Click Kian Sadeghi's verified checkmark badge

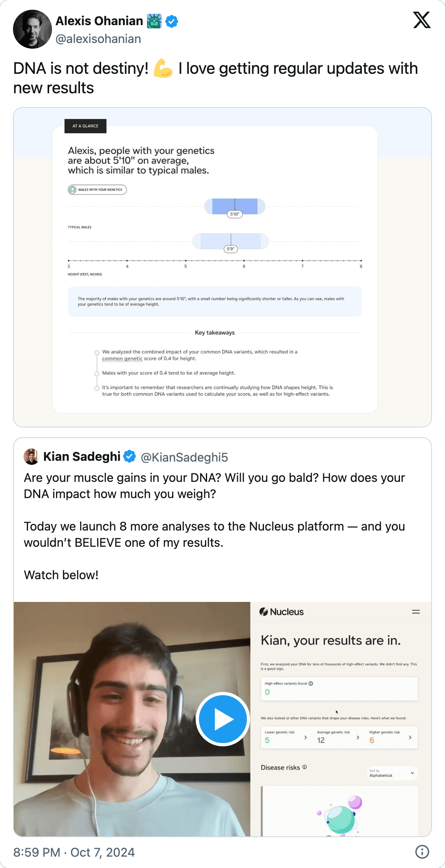pos(130,457)
